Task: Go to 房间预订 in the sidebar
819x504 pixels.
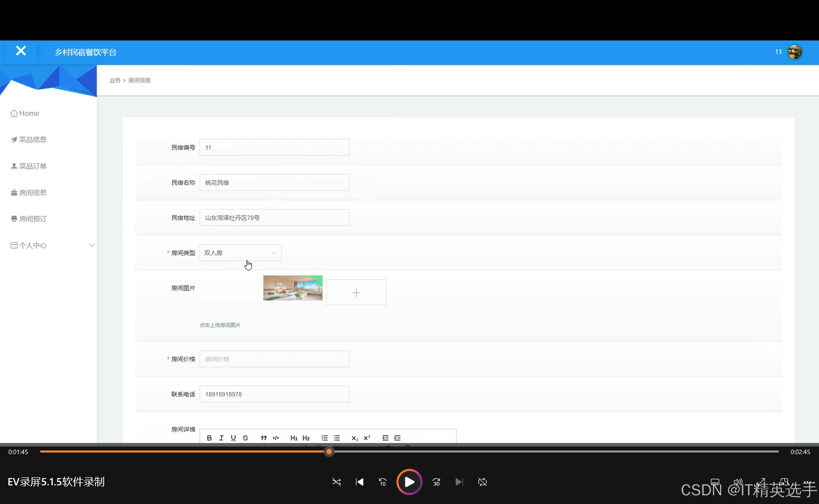Action: coord(32,219)
